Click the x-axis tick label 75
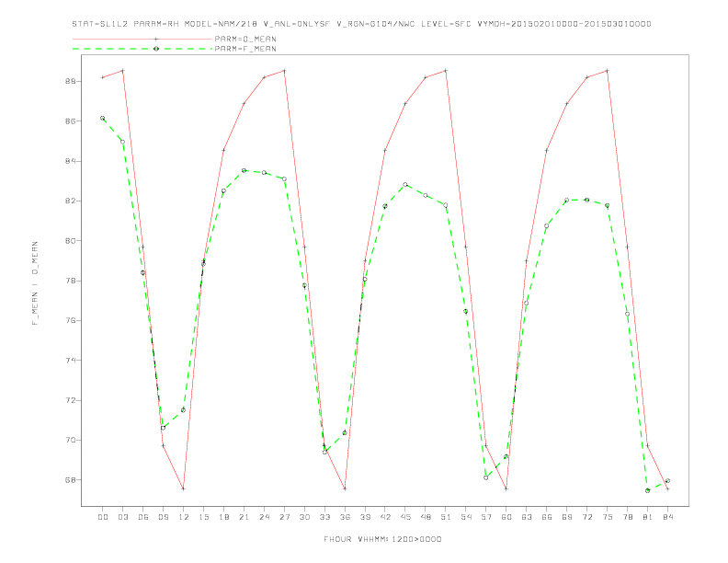728x563 pixels. click(x=608, y=517)
